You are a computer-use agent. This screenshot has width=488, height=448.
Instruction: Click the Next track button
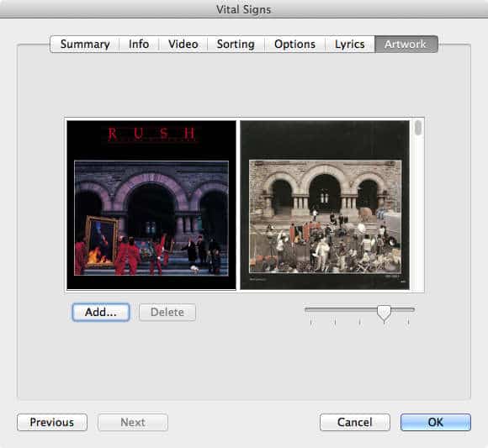133,422
